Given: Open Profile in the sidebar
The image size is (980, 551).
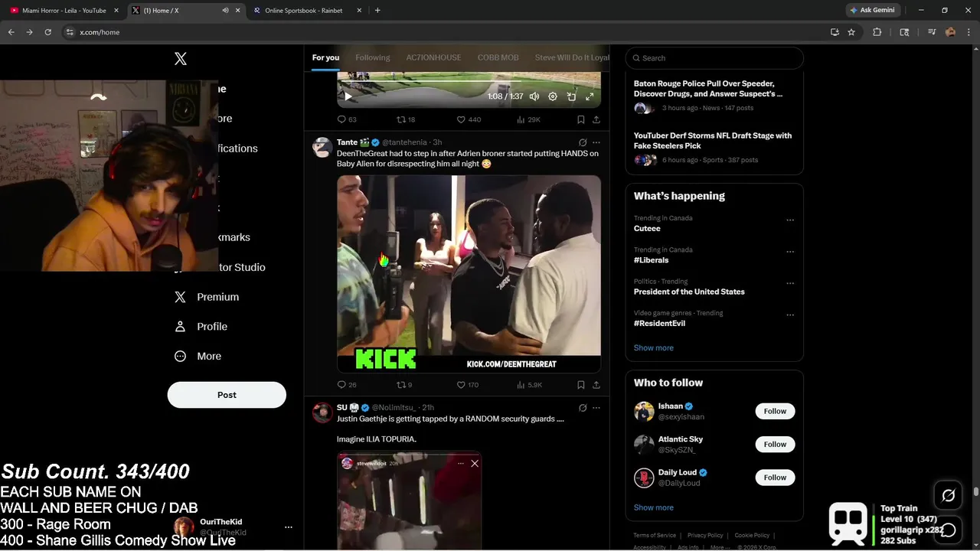Looking at the screenshot, I should pos(201,327).
